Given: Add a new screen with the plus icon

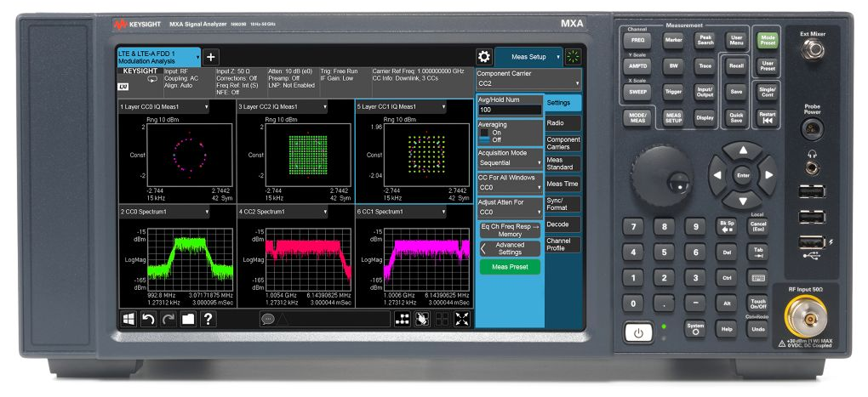Looking at the screenshot, I should [x=211, y=57].
